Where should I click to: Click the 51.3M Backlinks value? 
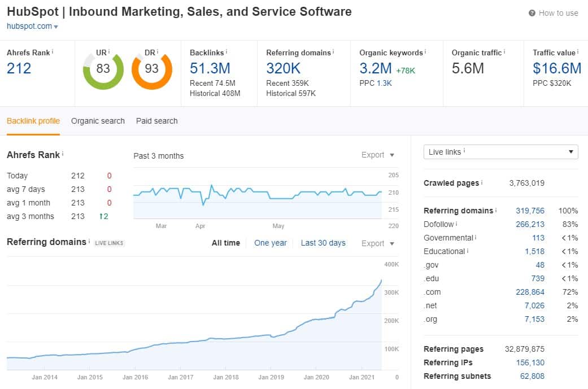click(x=210, y=68)
